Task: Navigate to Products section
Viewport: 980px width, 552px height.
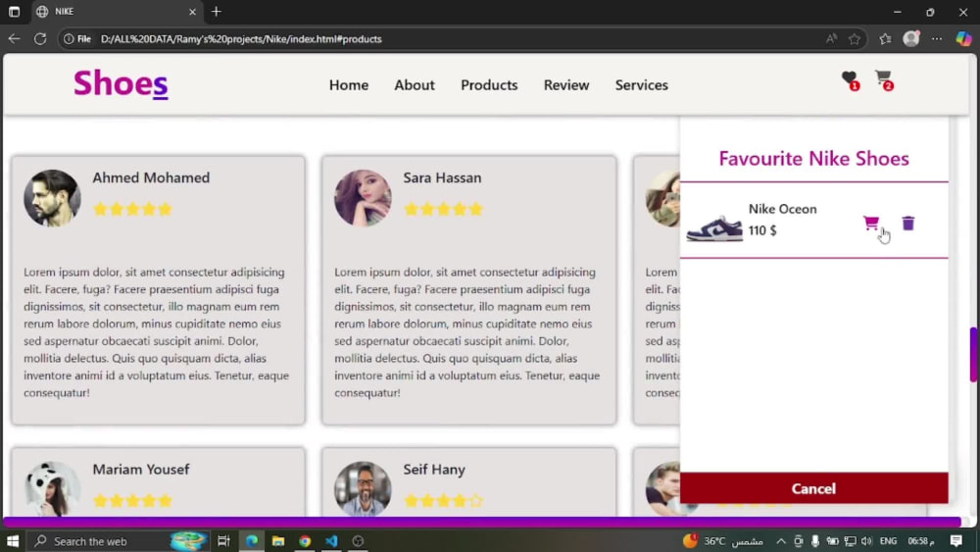Action: 489,85
